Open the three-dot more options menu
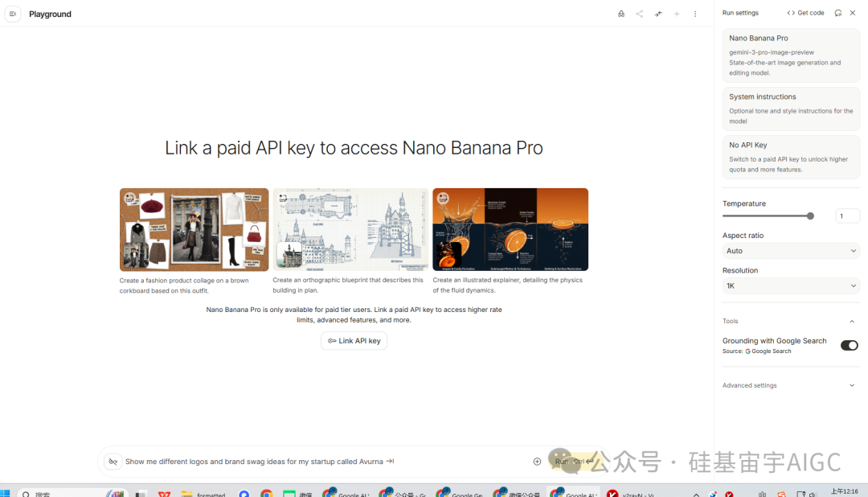Screen dimensions: 868x497 tap(695, 14)
